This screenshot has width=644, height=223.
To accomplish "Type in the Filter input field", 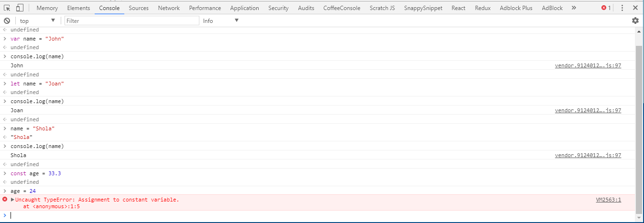I will point(131,21).
